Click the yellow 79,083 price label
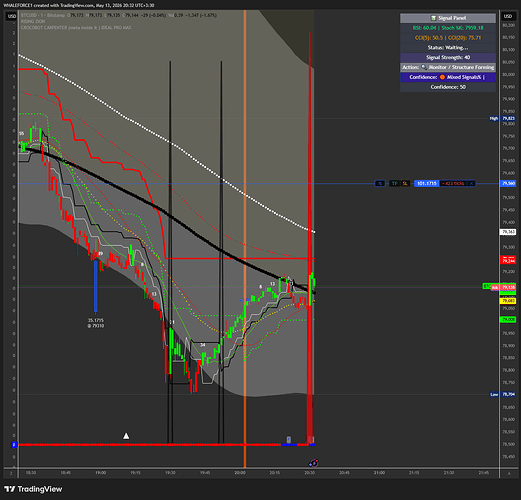 pos(508,301)
